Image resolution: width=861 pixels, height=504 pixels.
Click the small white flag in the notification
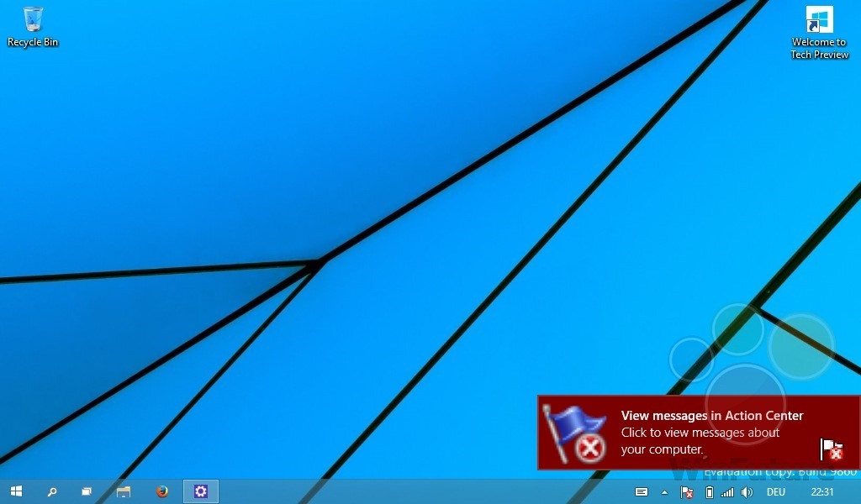[831, 449]
